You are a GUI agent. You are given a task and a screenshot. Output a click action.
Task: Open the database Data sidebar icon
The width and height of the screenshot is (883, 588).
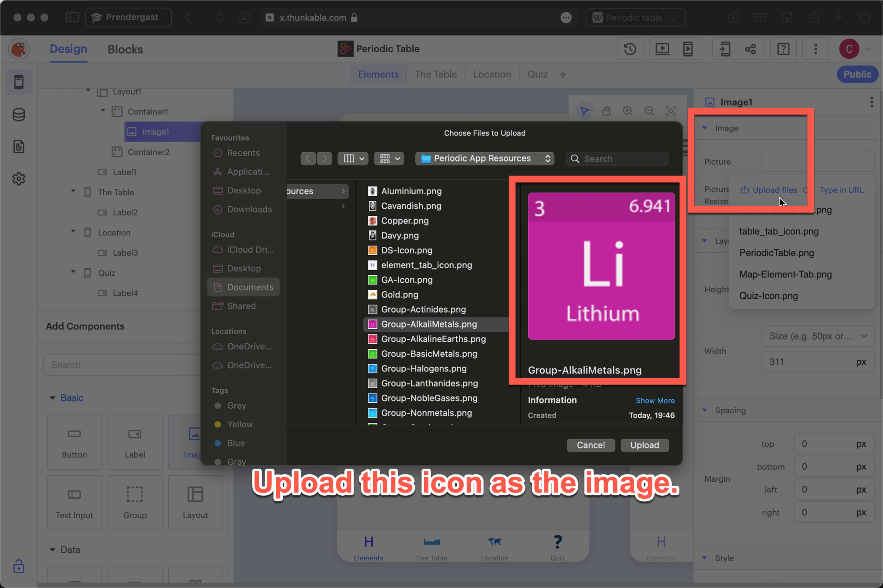(x=19, y=115)
